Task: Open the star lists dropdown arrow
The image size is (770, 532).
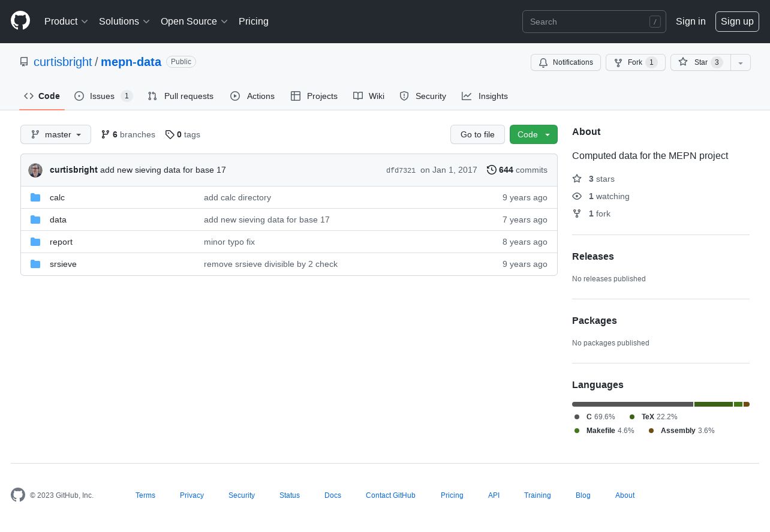Action: [x=741, y=62]
